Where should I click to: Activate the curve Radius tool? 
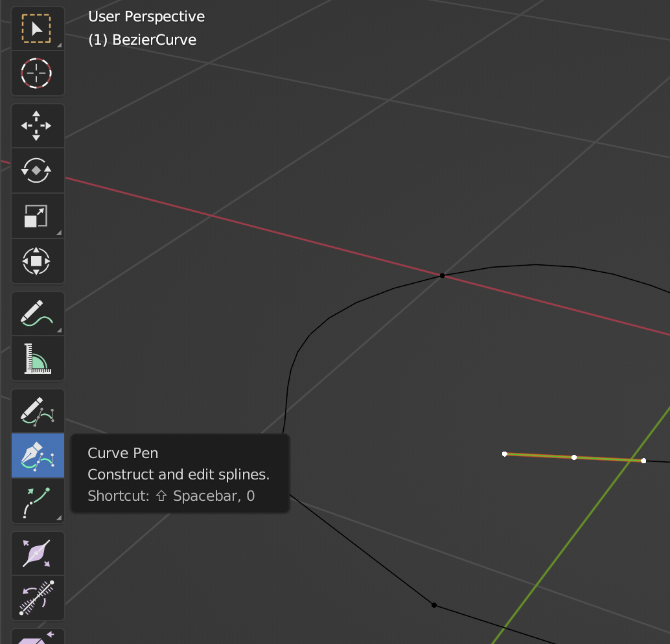tap(38, 553)
